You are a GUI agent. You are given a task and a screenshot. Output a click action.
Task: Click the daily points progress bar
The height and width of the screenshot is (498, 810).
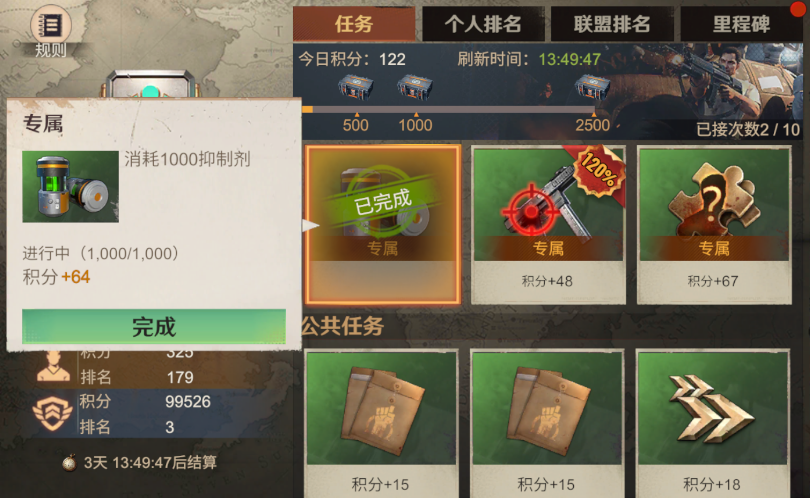(448, 110)
